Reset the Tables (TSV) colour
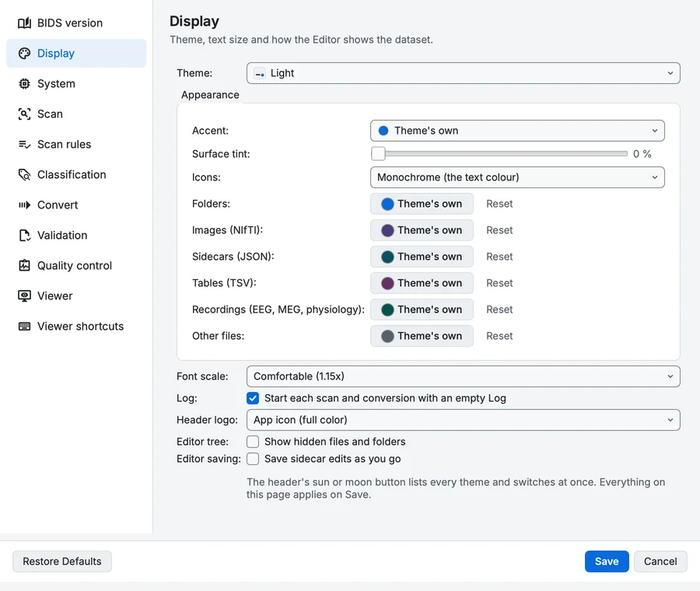Image resolution: width=700 pixels, height=591 pixels. (499, 283)
